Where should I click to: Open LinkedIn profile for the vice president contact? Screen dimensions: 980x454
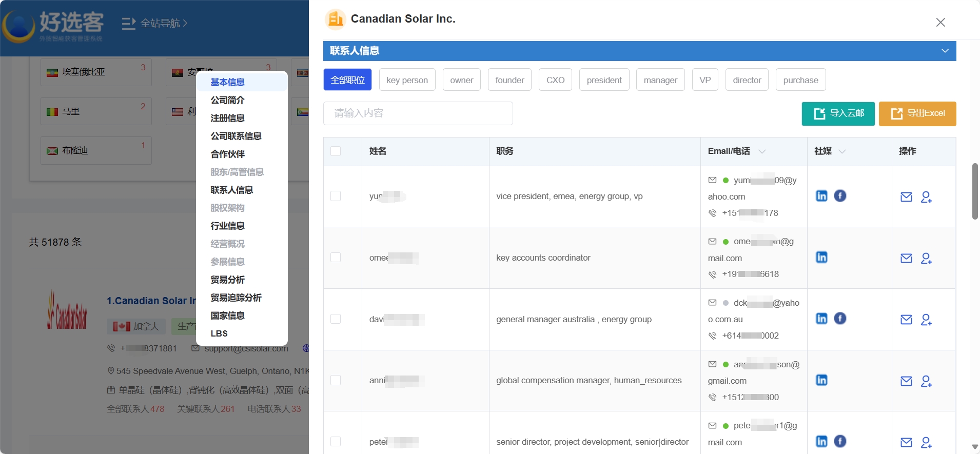[821, 196]
